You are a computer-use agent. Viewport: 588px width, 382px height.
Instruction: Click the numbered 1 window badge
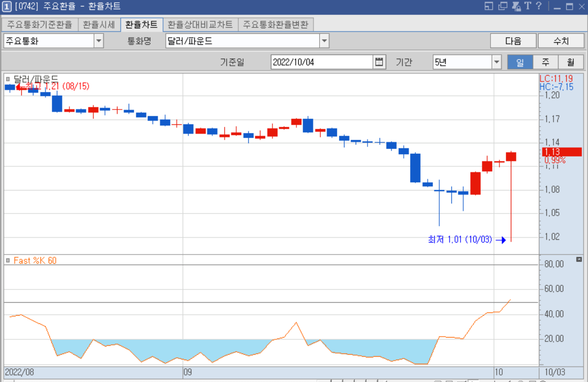[x=7, y=7]
